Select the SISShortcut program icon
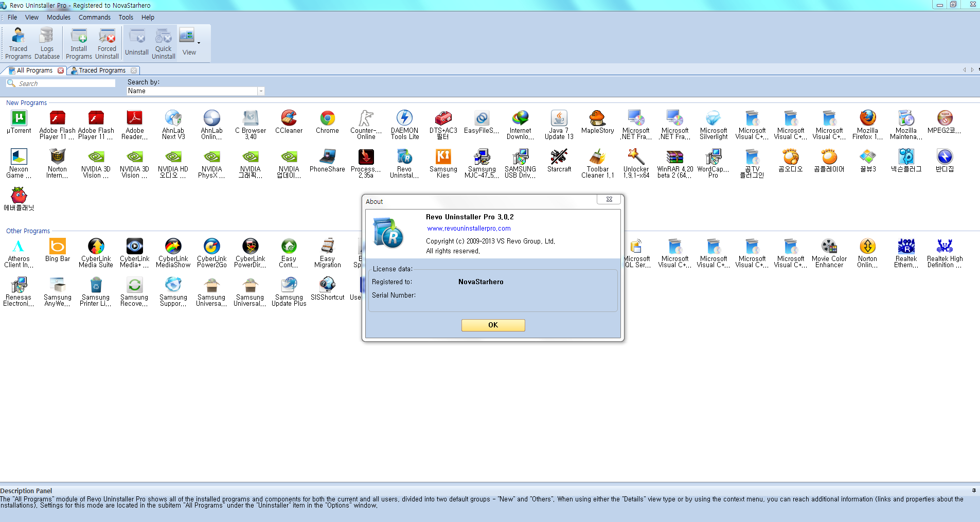 tap(328, 289)
